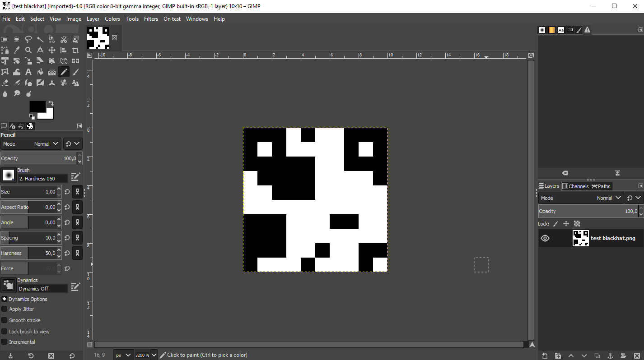Select the Rectangle Select tool
Screen dimensions: 644x360
pos(5,39)
